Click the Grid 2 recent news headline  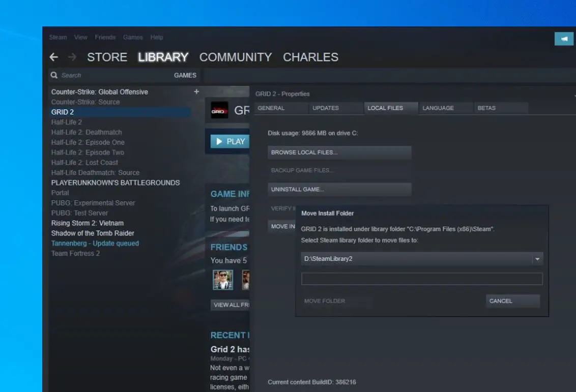230,349
